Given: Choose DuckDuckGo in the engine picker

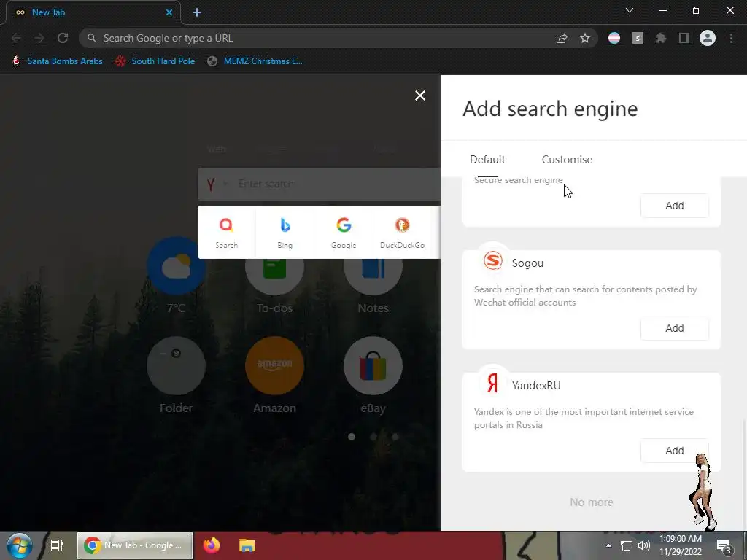Looking at the screenshot, I should pos(402,233).
